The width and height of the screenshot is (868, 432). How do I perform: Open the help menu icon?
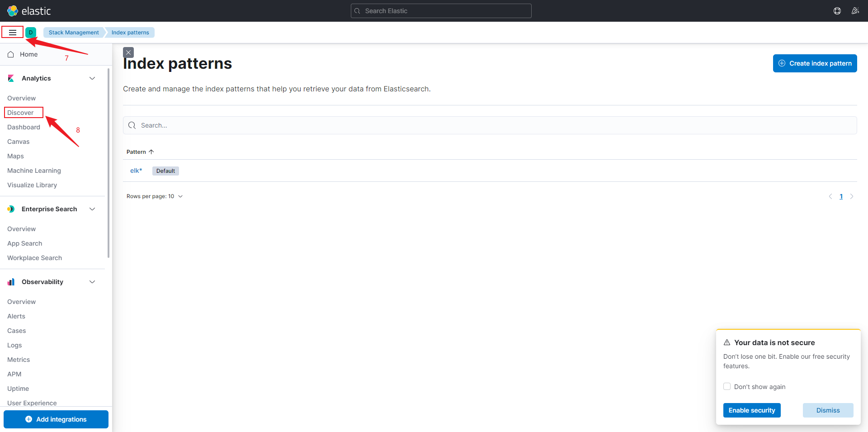pos(837,11)
